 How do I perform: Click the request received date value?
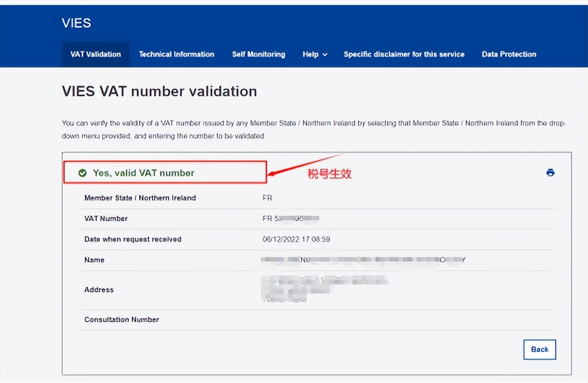pyautogui.click(x=296, y=239)
